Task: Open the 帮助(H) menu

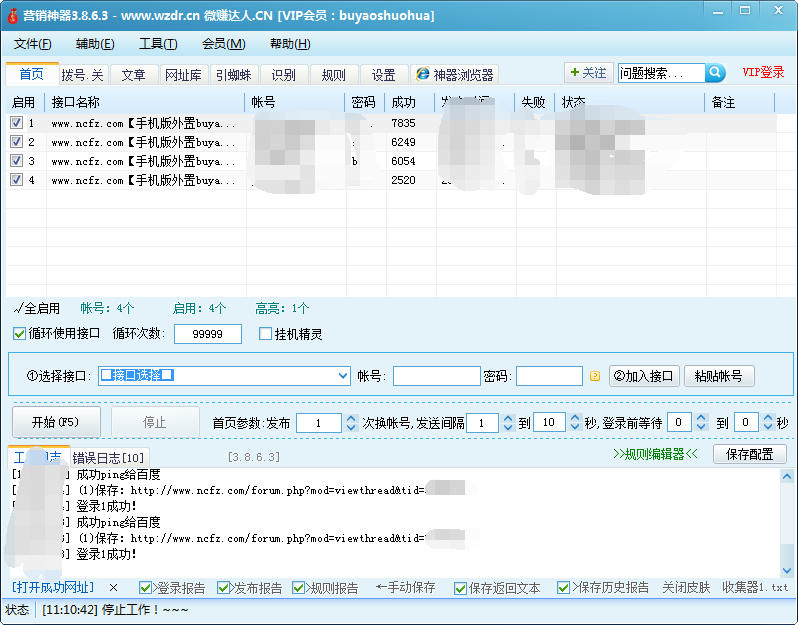Action: click(x=290, y=44)
